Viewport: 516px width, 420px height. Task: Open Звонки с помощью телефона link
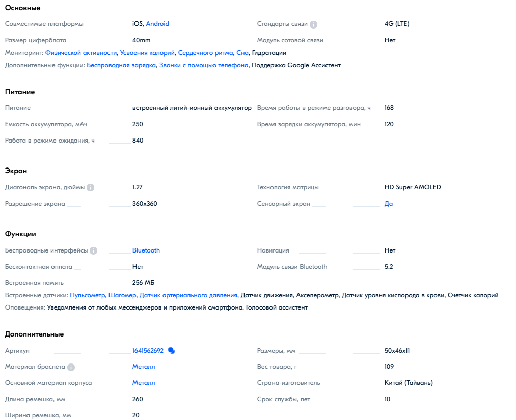[x=204, y=65]
